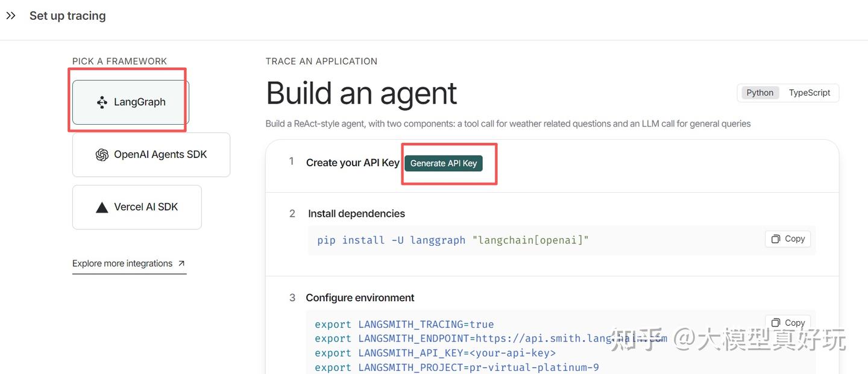
Task: Click the Vercel triangle icon
Action: pyautogui.click(x=101, y=207)
